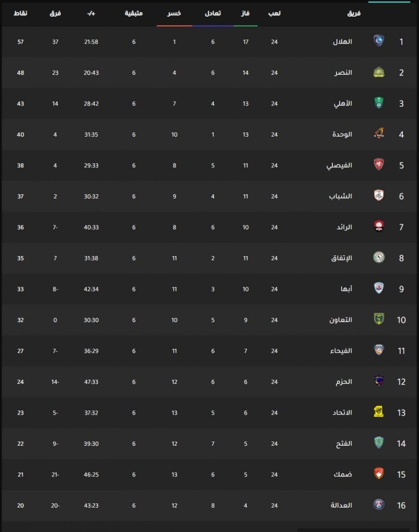Viewport: 419px width, 532px height.
Task: Open the Al-Ahli green badge
Action: tap(379, 103)
